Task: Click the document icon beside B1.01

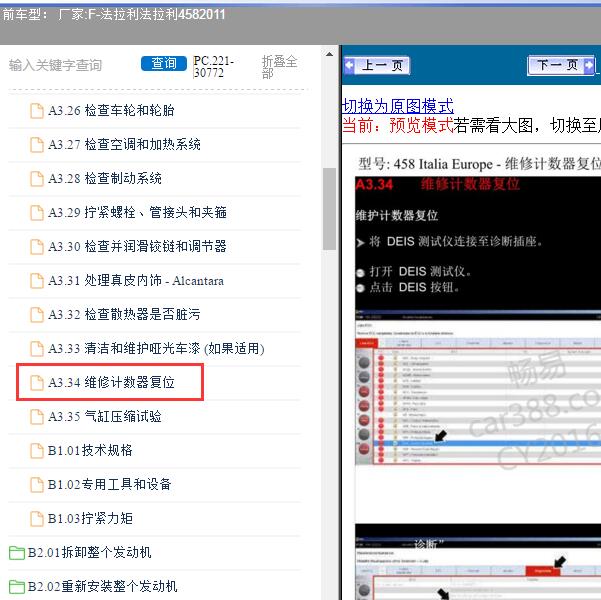Action: coord(37,451)
